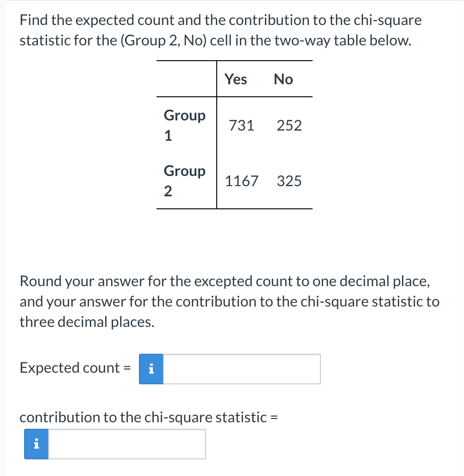The image size is (464, 476).
Task: Select the cell containing 1167
Action: (241, 181)
